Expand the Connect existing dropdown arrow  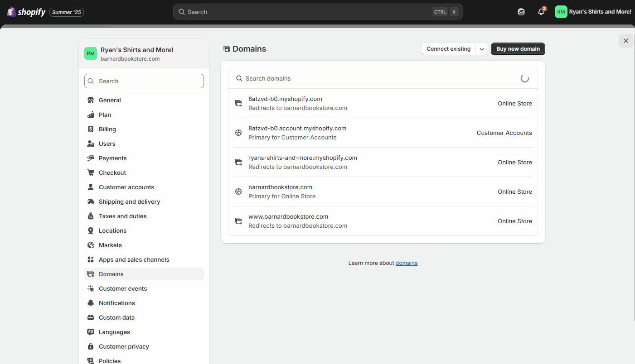point(482,49)
